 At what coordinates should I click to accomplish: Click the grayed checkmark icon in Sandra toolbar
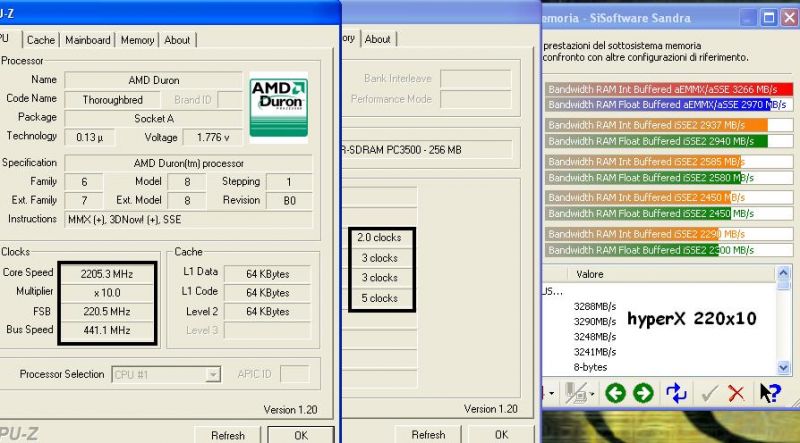point(710,393)
